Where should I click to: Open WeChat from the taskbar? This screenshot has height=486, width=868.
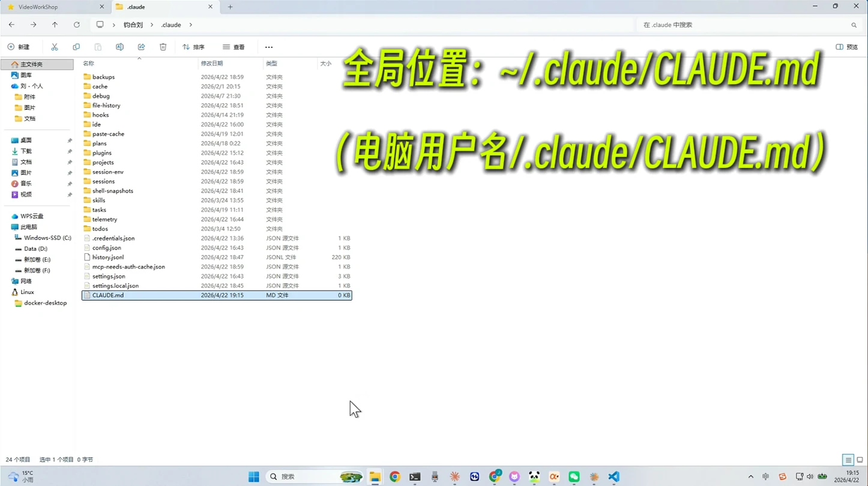tap(574, 476)
